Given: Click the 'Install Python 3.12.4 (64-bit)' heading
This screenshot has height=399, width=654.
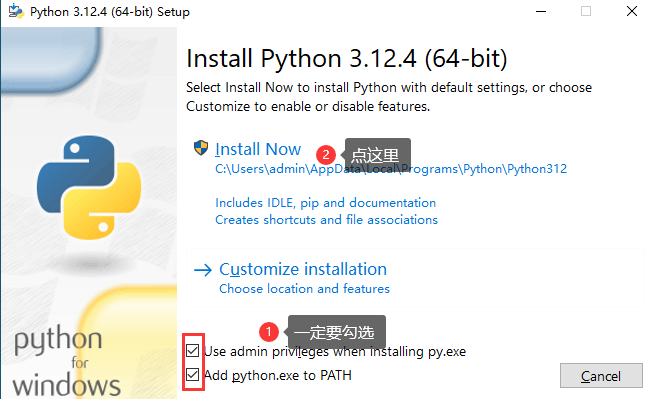Looking at the screenshot, I should (347, 58).
